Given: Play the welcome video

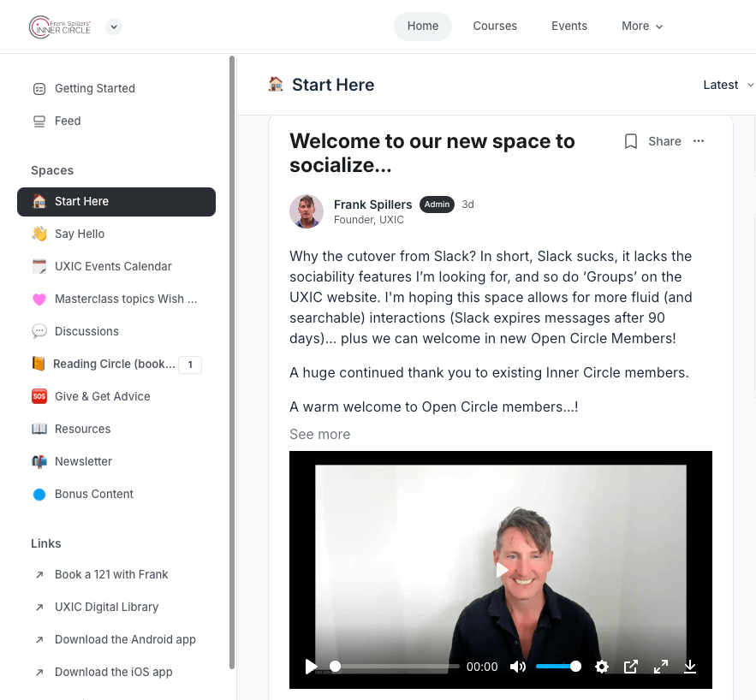Looking at the screenshot, I should 501,570.
